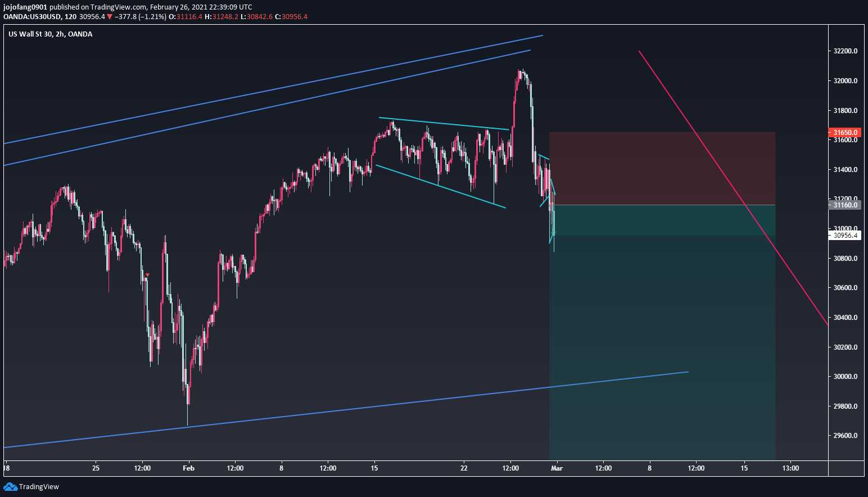This screenshot has width=868, height=497.
Task: Click the author name jojofang0901
Action: point(25,7)
